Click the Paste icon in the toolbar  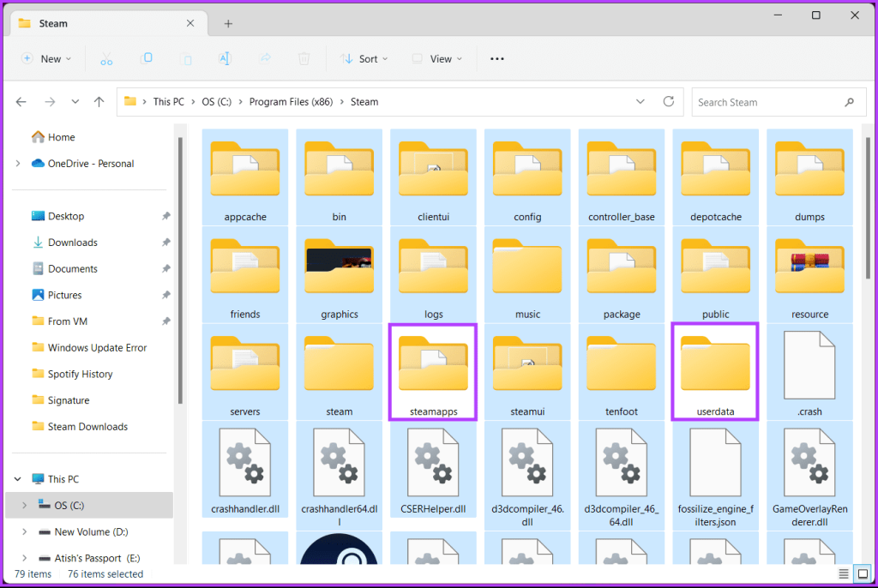pos(186,58)
